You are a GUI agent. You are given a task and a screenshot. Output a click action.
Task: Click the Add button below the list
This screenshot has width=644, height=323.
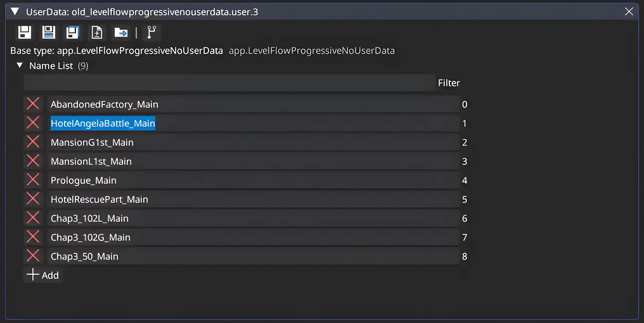coord(43,275)
